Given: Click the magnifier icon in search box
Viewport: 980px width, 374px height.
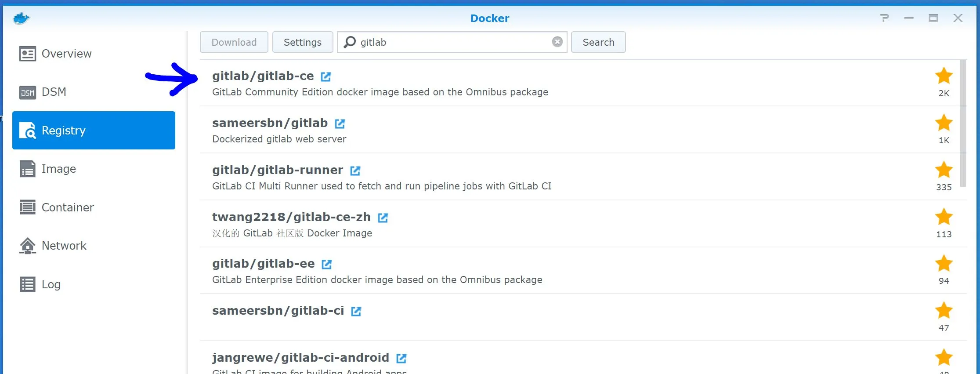Looking at the screenshot, I should pos(350,42).
